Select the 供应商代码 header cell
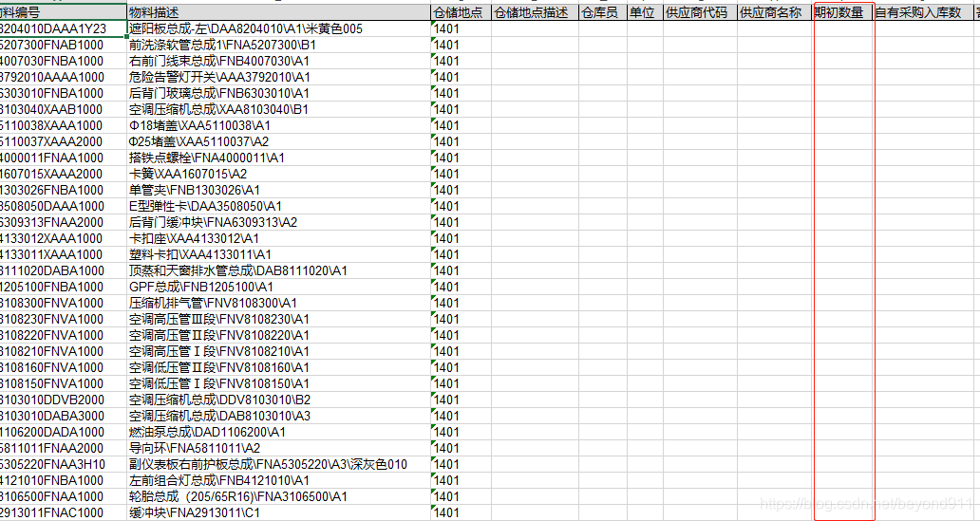 [701, 12]
